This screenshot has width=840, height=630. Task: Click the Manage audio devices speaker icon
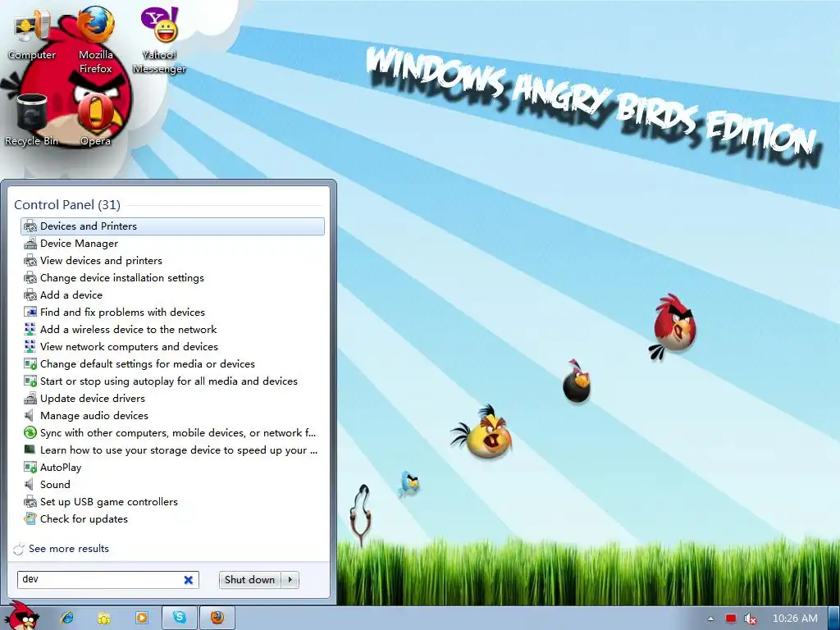pos(30,415)
